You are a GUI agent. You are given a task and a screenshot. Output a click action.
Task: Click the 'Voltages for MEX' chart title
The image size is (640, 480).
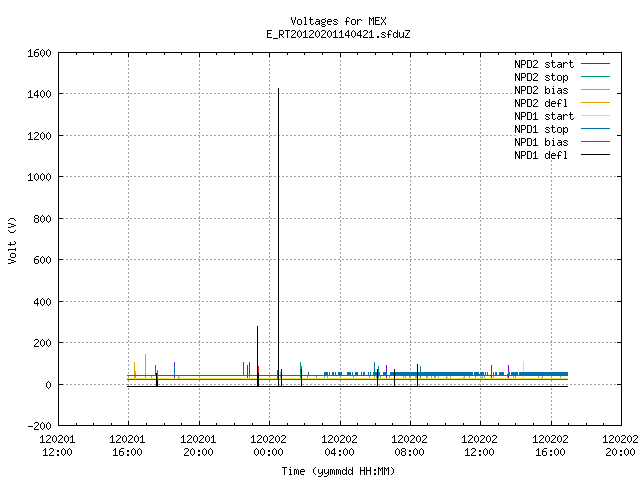(x=338, y=21)
